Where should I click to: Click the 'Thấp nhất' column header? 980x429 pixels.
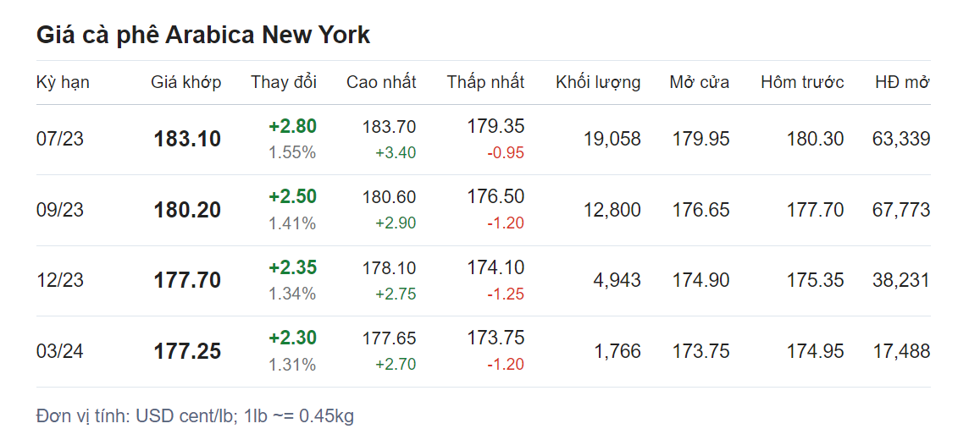pyautogui.click(x=485, y=82)
